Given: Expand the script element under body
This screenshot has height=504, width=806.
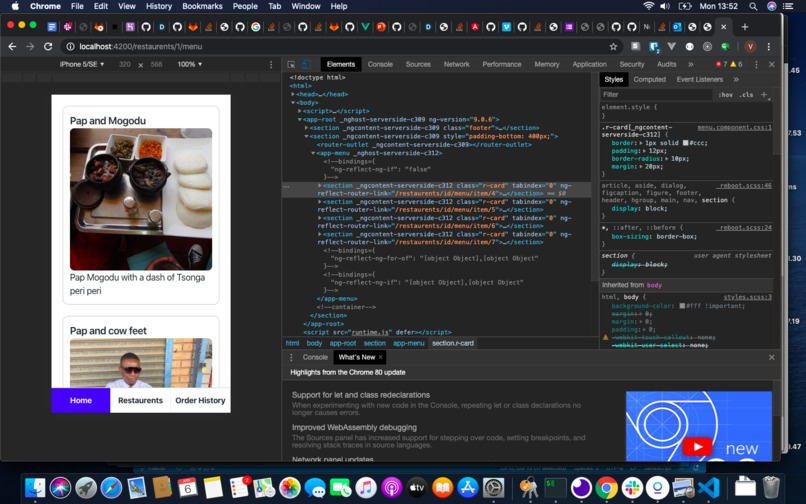Looking at the screenshot, I should (300, 111).
